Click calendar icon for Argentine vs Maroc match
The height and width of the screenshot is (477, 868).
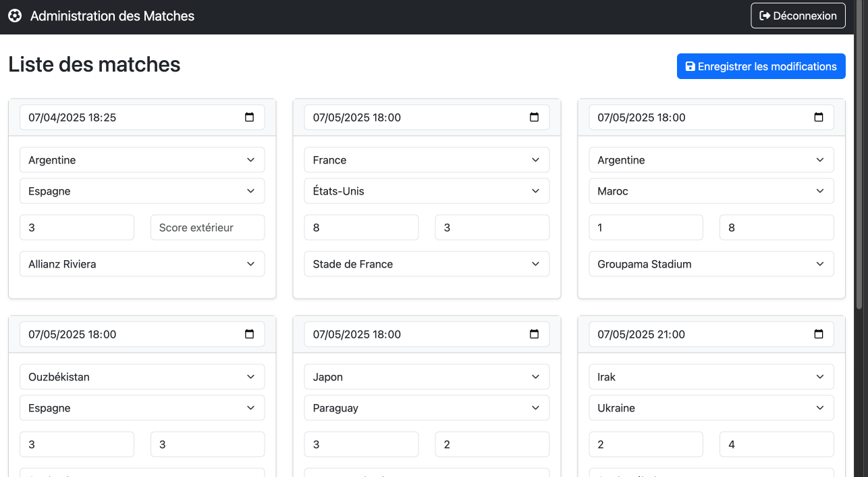coord(819,117)
